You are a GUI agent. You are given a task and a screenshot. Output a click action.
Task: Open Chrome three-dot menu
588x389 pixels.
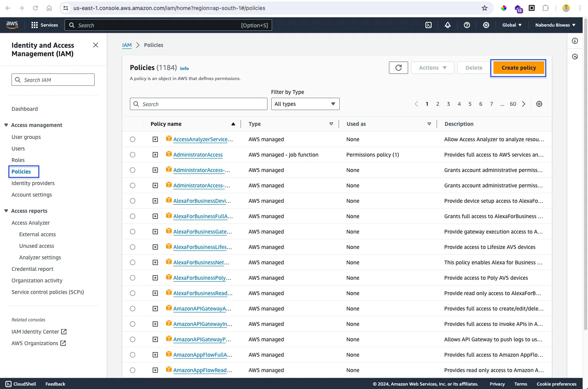point(580,8)
